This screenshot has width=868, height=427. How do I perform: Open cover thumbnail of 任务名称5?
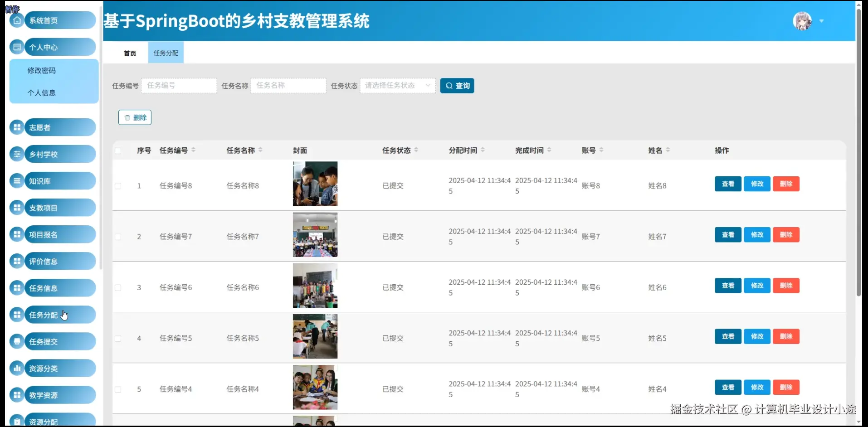coord(315,336)
